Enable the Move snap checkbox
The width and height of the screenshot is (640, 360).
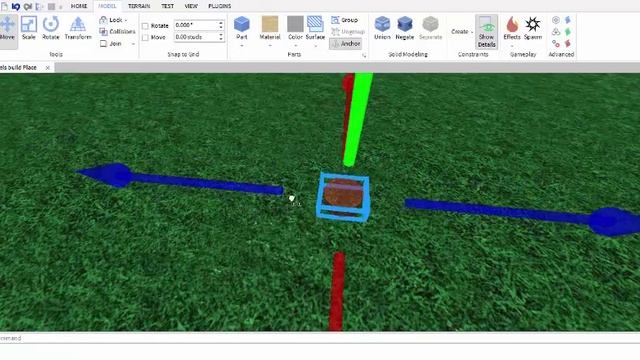[145, 38]
